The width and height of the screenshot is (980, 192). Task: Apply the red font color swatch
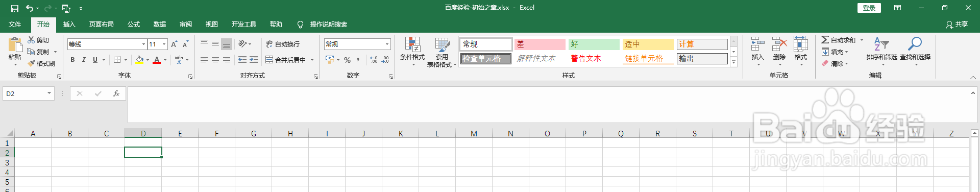coord(157,60)
